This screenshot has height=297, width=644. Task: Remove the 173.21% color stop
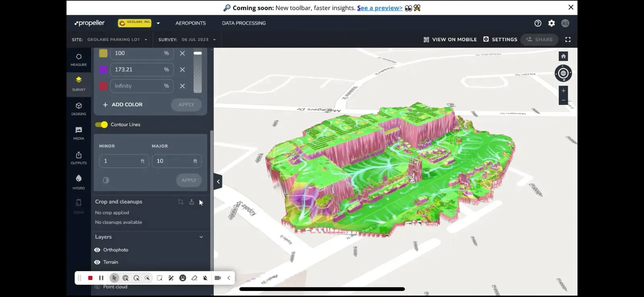point(182,70)
